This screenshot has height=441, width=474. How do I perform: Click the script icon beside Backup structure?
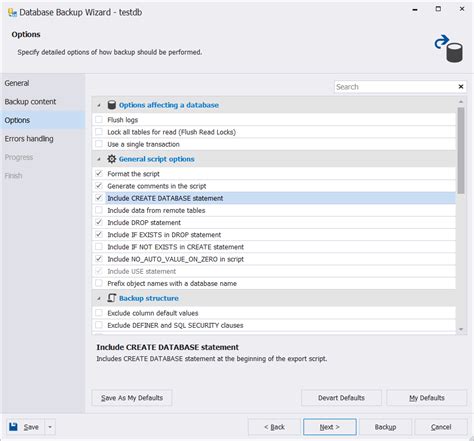112,298
